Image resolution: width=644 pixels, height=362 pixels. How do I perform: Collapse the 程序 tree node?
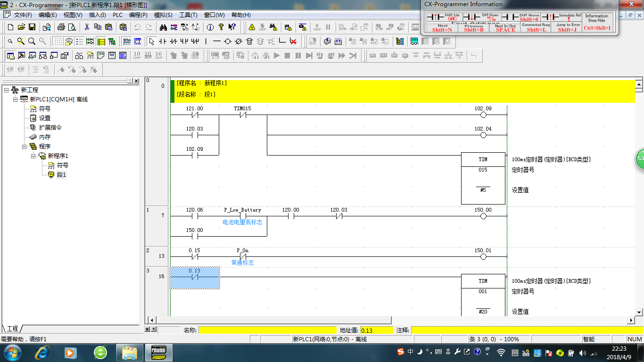coord(25,147)
